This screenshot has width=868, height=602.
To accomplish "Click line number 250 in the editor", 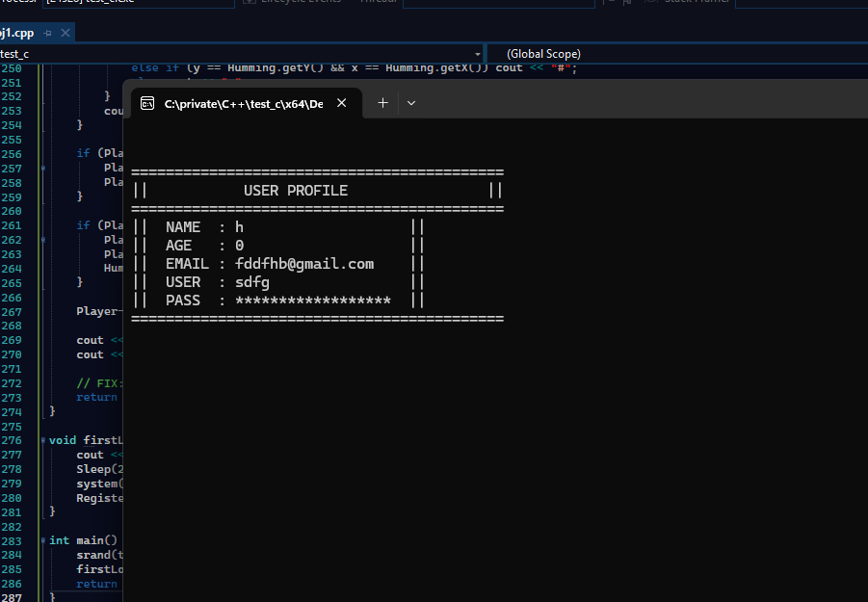I will (11, 68).
